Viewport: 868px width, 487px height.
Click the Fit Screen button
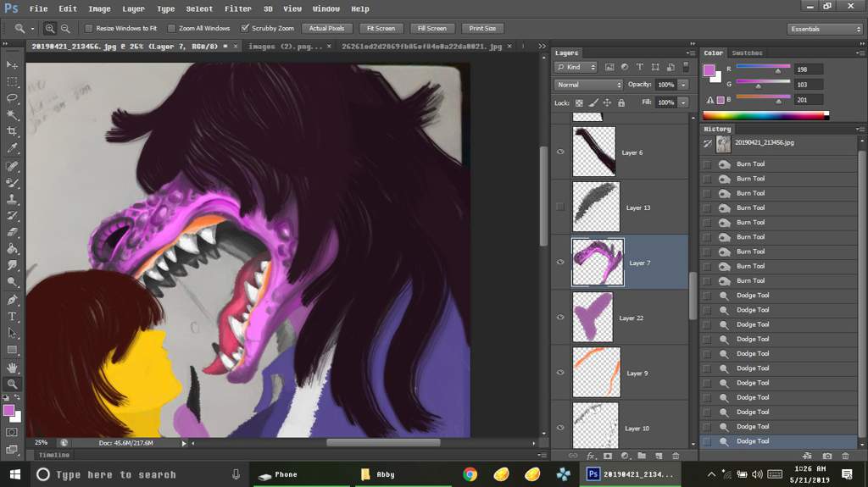coord(381,28)
